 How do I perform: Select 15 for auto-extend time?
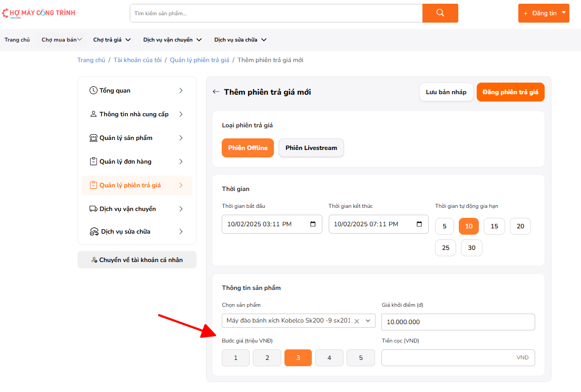point(494,226)
